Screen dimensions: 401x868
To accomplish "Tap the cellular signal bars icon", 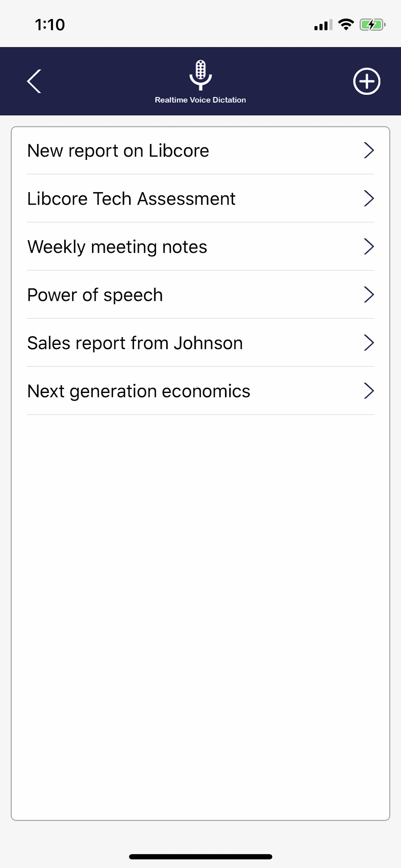I will (x=323, y=25).
